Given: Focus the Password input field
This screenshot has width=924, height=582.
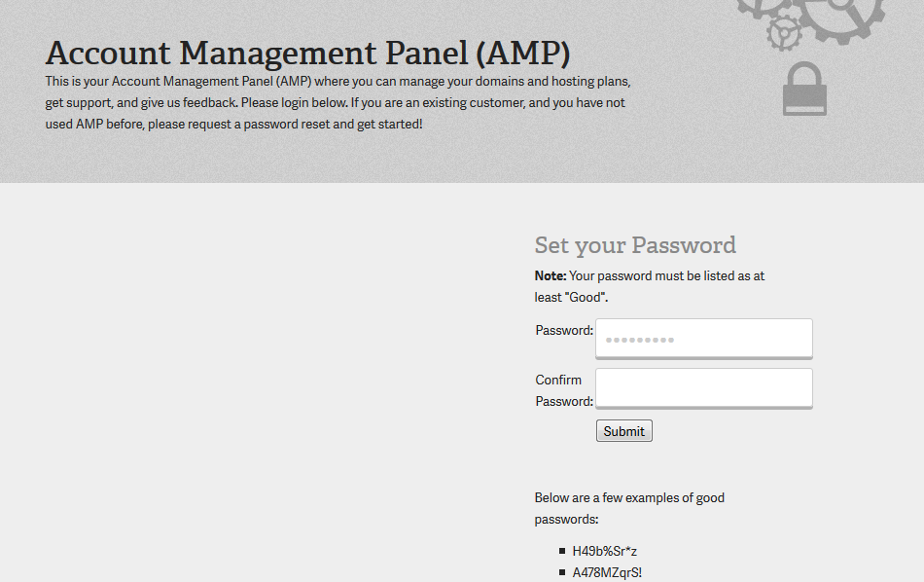Looking at the screenshot, I should (x=703, y=339).
